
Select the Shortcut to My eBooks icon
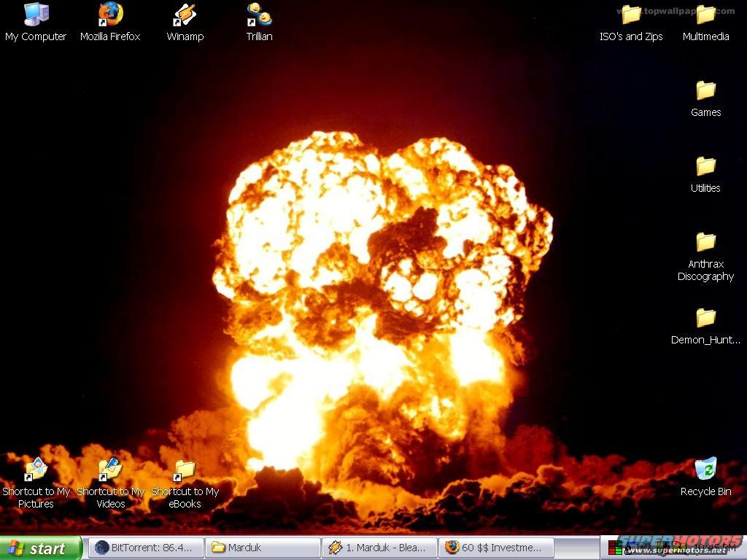[x=185, y=469]
